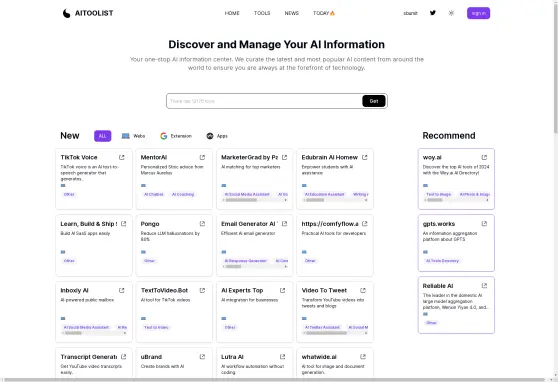This screenshot has height=382, width=558.
Task: Open external link icon on Learn, Build & Ship card
Action: pos(123,224)
